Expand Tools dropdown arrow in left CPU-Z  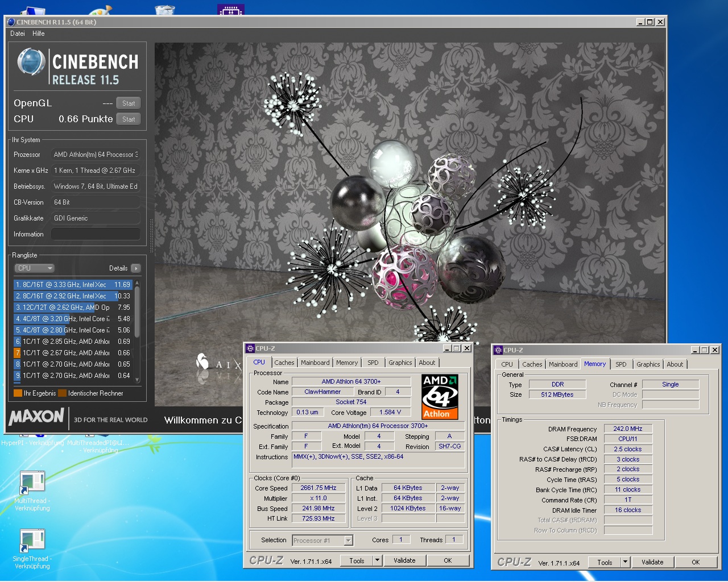coord(377,560)
